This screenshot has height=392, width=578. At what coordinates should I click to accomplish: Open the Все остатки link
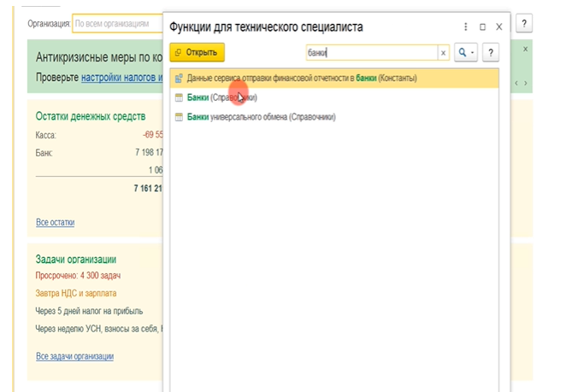pos(55,222)
